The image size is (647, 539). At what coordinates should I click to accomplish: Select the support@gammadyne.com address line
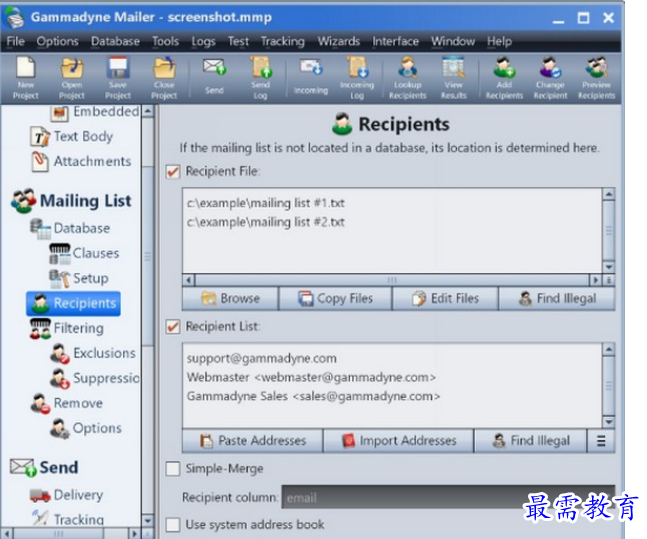pos(262,358)
